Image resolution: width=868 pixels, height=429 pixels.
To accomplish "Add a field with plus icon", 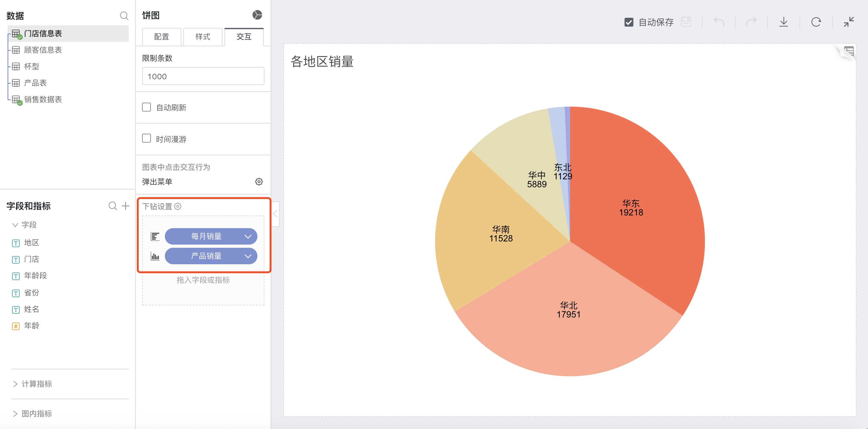I will tap(125, 206).
